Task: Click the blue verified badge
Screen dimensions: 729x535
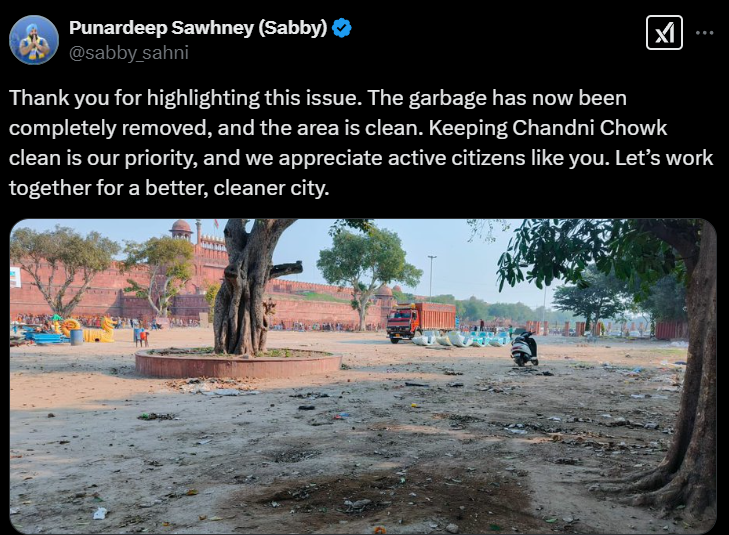Action: click(x=342, y=28)
